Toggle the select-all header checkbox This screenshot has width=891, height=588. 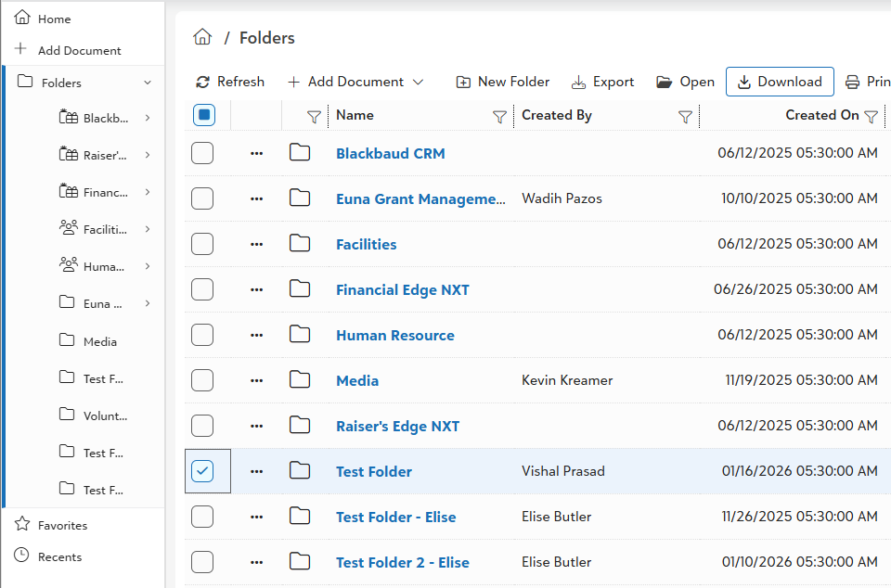(204, 115)
